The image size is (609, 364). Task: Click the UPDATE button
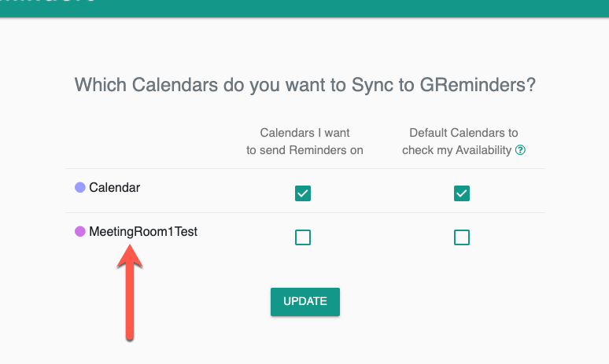click(x=305, y=302)
